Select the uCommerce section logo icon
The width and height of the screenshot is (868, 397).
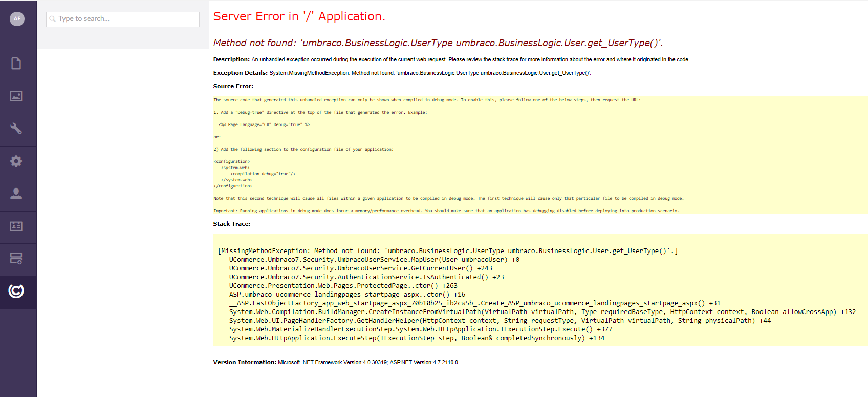tap(16, 291)
